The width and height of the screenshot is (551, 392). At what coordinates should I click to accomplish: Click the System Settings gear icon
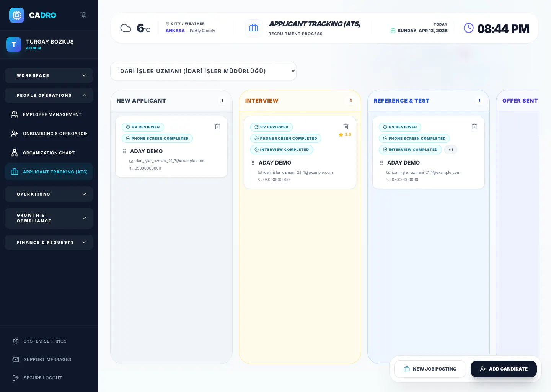click(x=16, y=341)
